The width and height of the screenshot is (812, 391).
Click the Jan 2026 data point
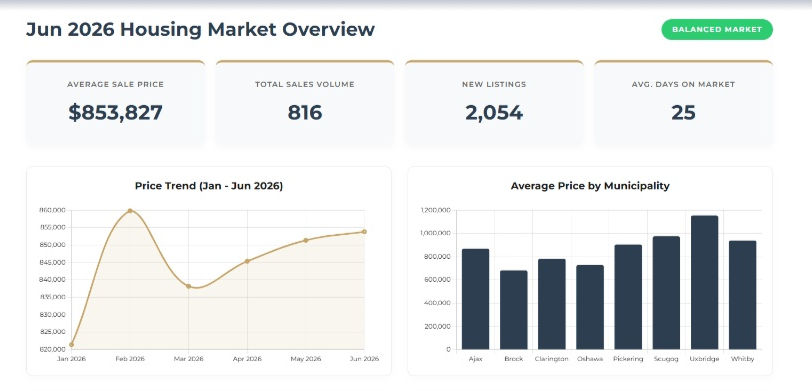pyautogui.click(x=71, y=344)
